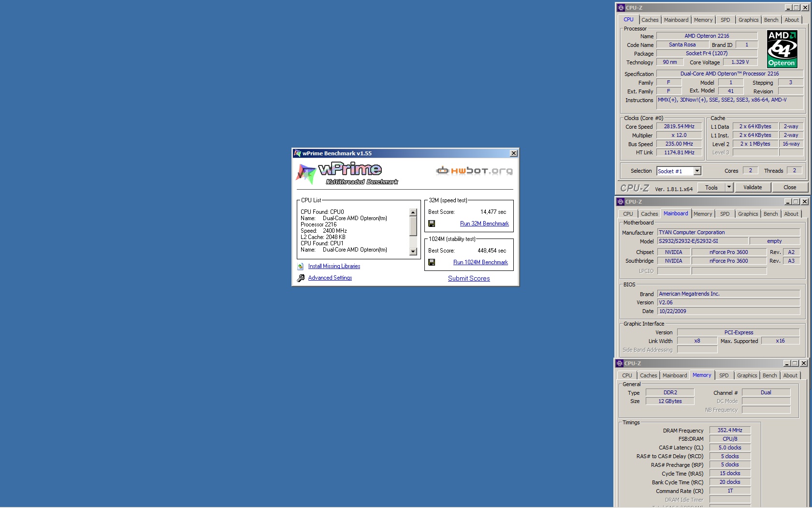Select CPU tab in the Mainboard CPU-Z window
812x508 pixels.
pos(628,214)
